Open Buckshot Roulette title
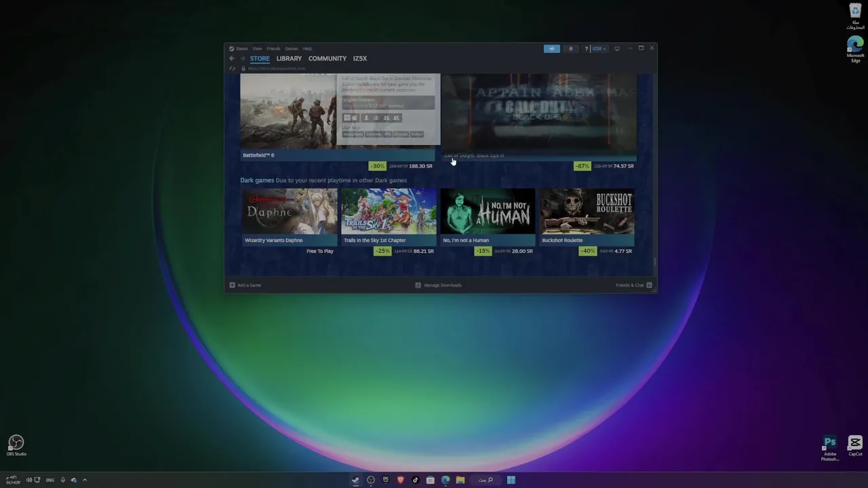 coord(562,240)
